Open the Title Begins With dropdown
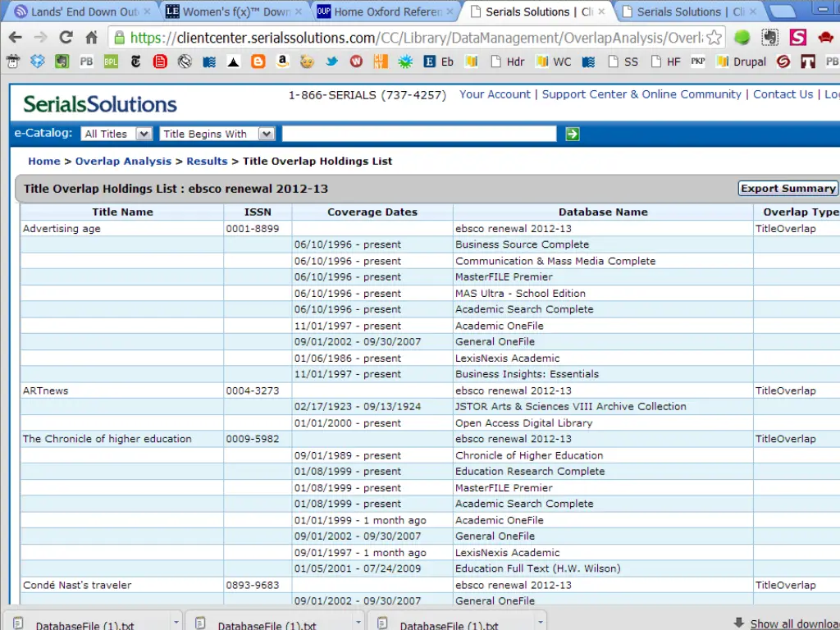840x630 pixels. tap(217, 134)
